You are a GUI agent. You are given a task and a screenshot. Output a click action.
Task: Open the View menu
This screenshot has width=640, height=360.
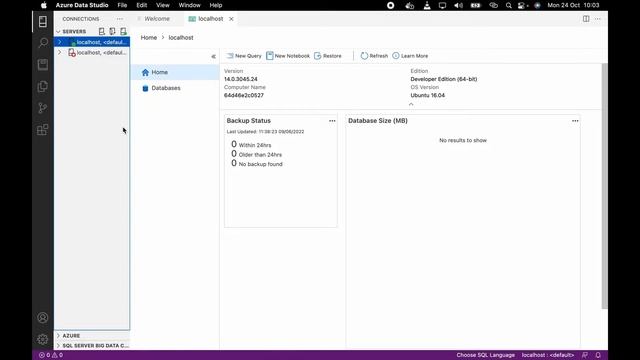pyautogui.click(x=162, y=5)
